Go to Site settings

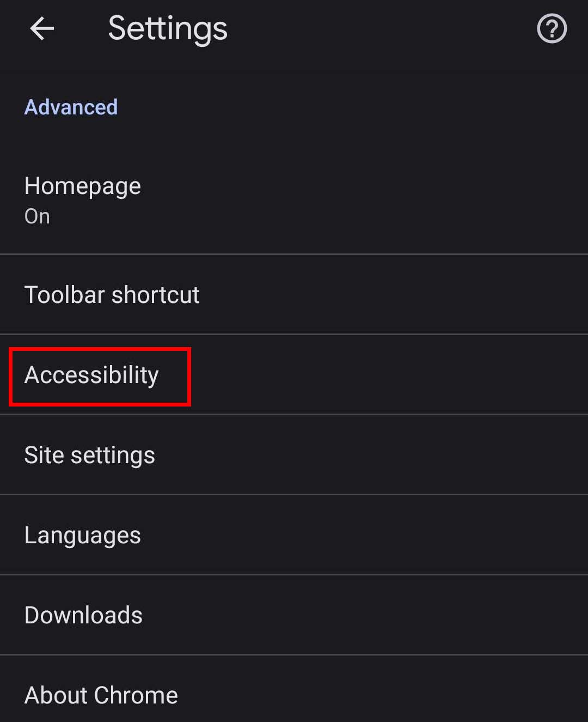pos(90,455)
